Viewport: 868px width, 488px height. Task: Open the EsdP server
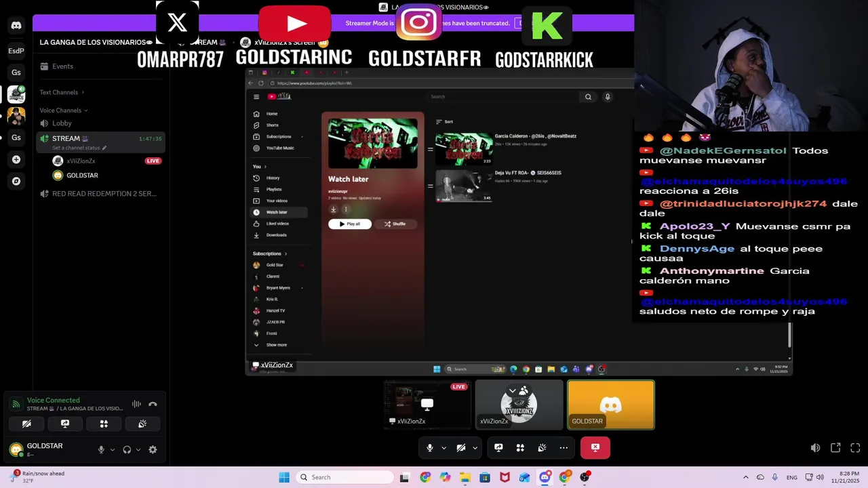coord(16,51)
